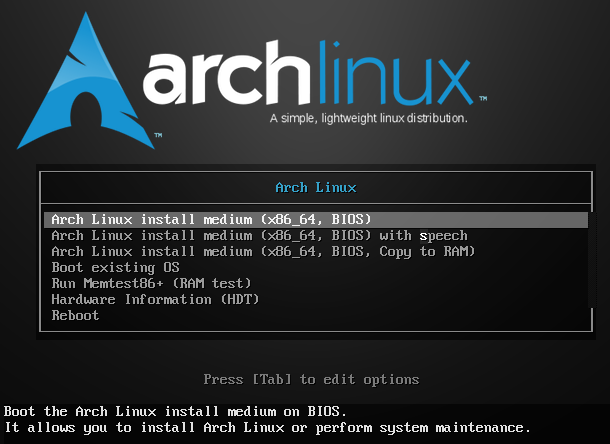Viewport: 610px width, 444px height.
Task: Click the TM mark after the linux wordmark
Action: click(x=482, y=100)
